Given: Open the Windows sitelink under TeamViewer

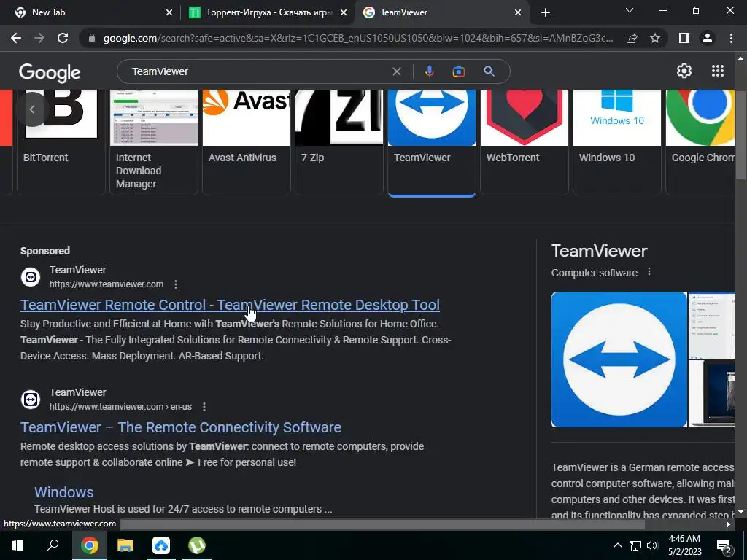Looking at the screenshot, I should (x=64, y=492).
